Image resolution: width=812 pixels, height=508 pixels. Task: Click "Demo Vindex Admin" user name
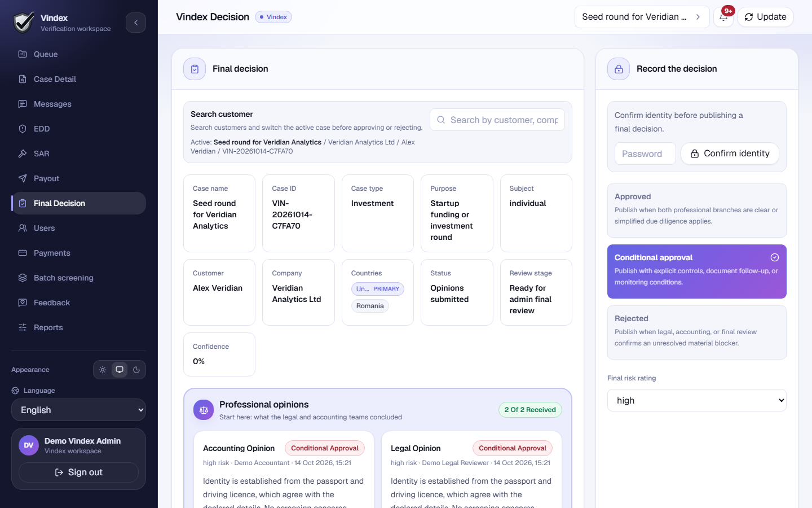[82, 441]
